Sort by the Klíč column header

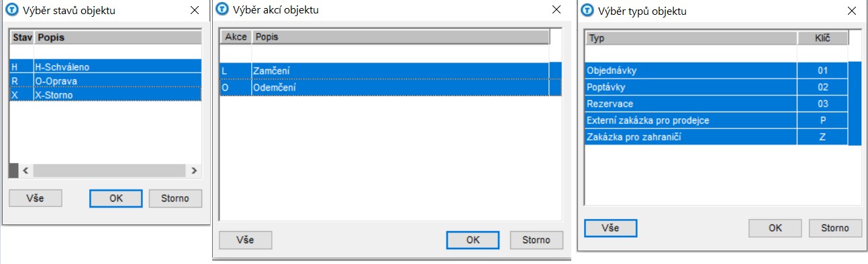pyautogui.click(x=822, y=38)
